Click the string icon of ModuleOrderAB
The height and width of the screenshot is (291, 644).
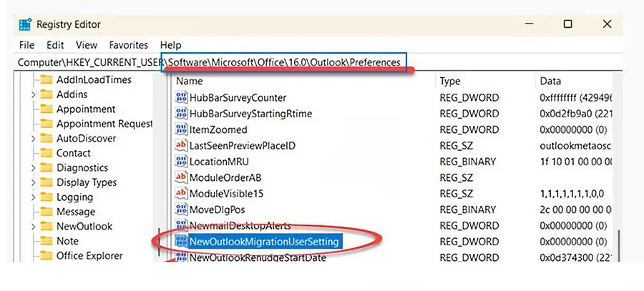181,178
